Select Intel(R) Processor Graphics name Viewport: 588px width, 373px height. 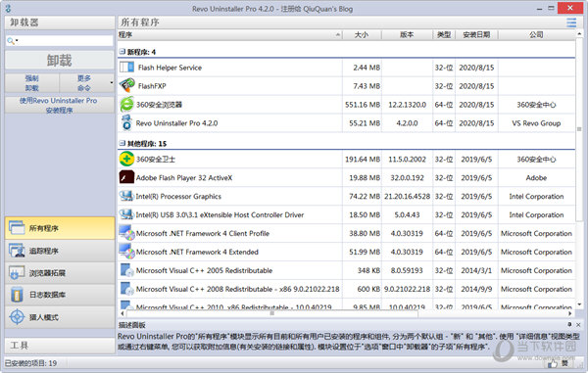178,196
